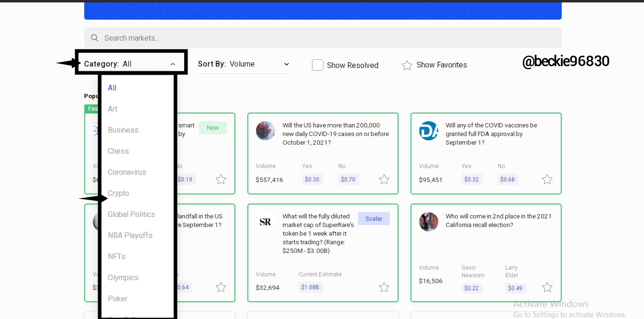644x319 pixels.
Task: Open the Sort By Volume dropdown
Action: (x=244, y=64)
